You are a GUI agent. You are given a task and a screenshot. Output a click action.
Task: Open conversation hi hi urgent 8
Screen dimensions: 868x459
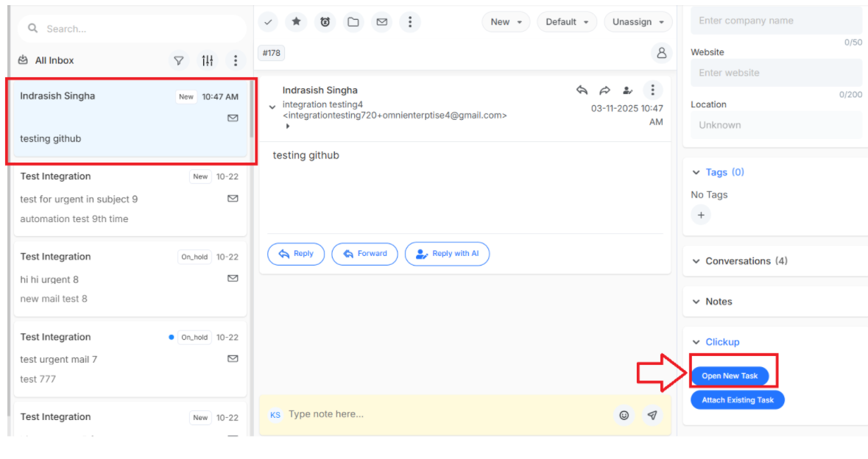point(130,280)
